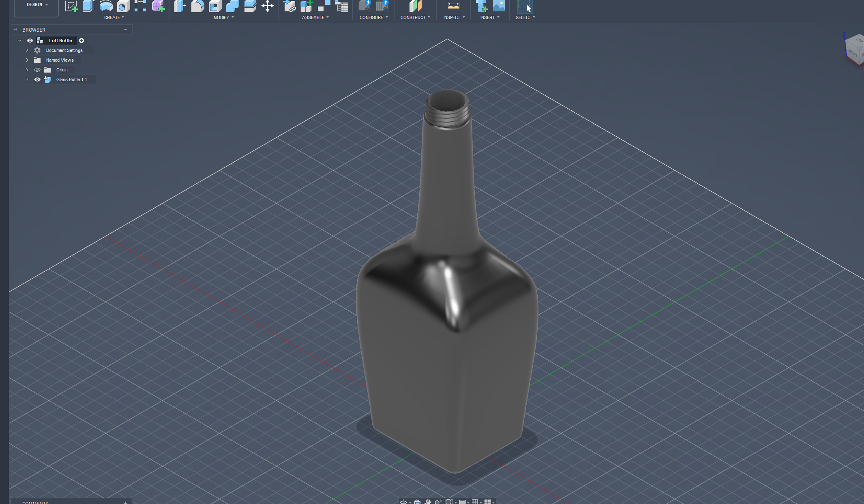
Task: Open the Revolve tool
Action: pos(106,6)
